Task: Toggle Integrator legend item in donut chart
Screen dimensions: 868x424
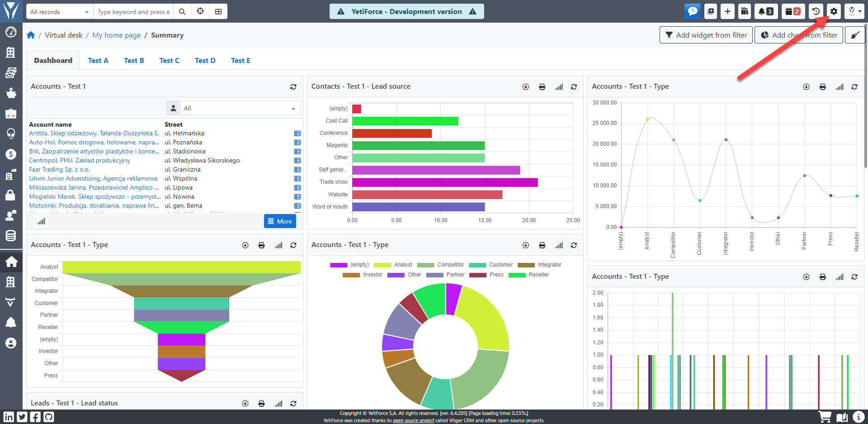Action: [539, 265]
